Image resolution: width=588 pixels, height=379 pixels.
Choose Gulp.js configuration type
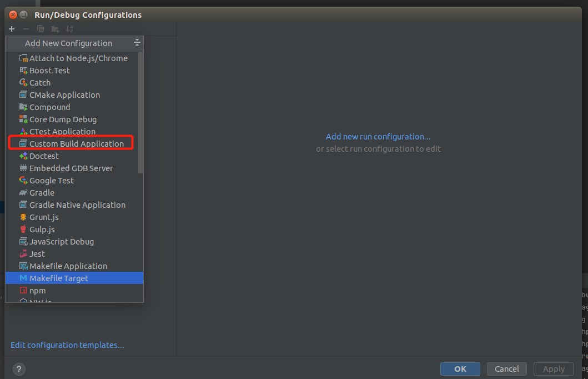tap(74, 230)
